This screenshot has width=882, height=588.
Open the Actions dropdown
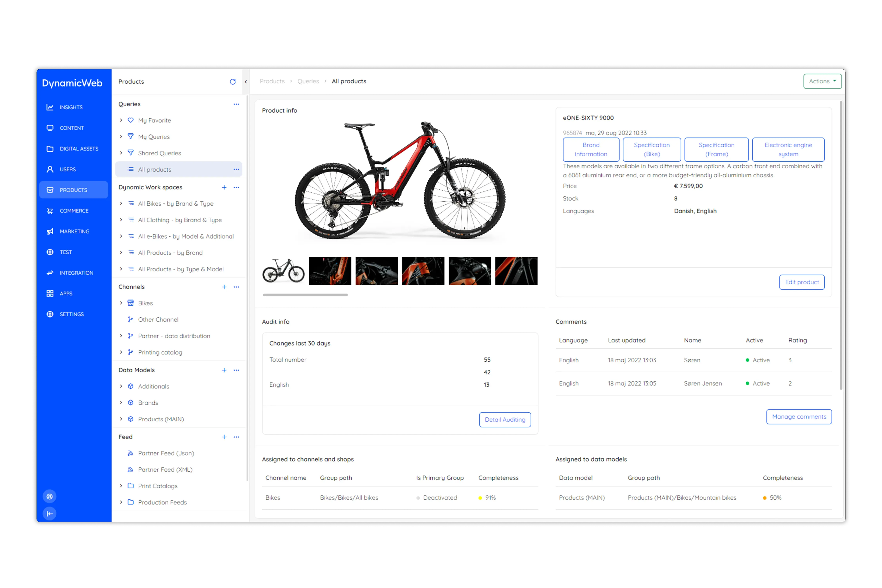click(x=822, y=81)
